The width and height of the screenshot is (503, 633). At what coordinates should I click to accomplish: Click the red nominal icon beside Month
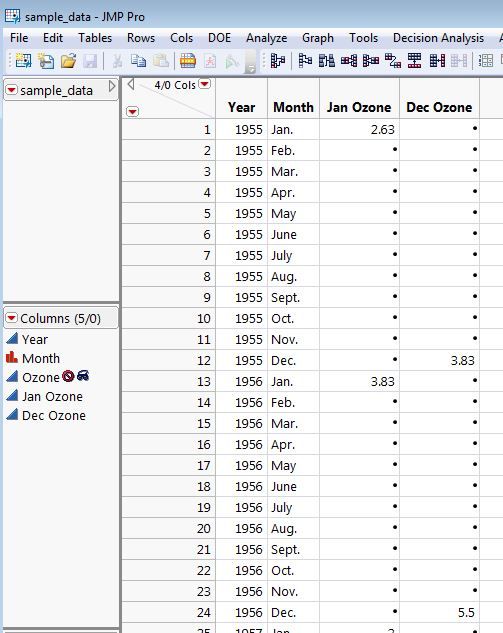(12, 357)
